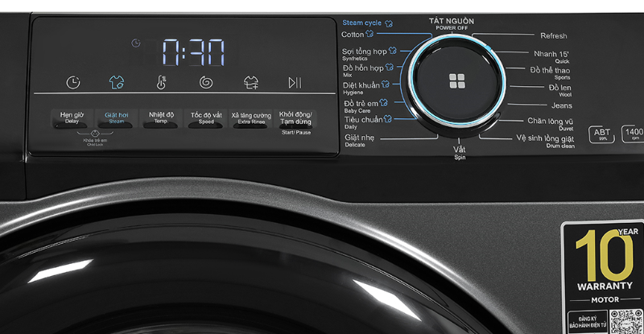Tap the spiral spin speed icon
Image resolution: width=644 pixels, height=334 pixels.
tap(206, 83)
